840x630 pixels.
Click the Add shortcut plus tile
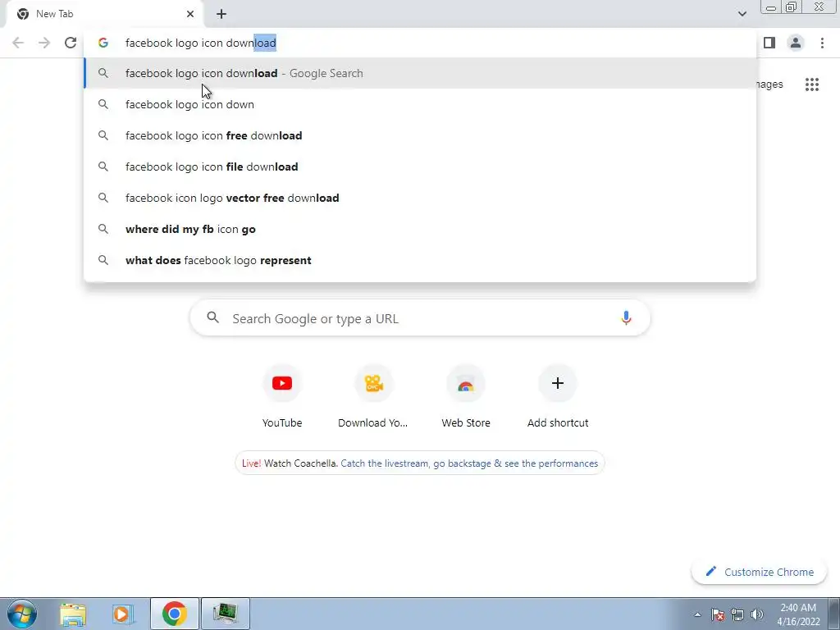point(558,396)
